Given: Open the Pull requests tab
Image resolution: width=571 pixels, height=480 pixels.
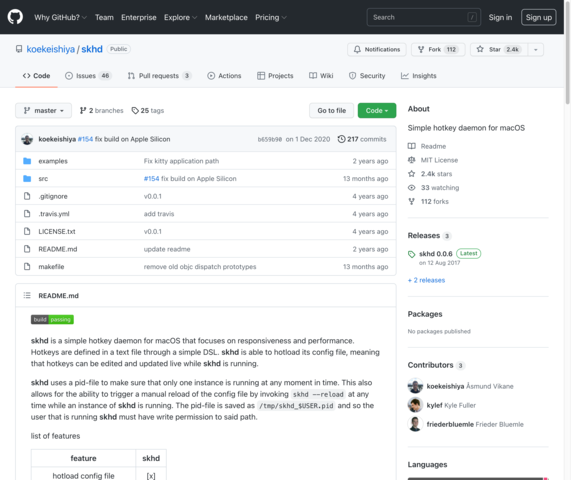Looking at the screenshot, I should pos(159,76).
